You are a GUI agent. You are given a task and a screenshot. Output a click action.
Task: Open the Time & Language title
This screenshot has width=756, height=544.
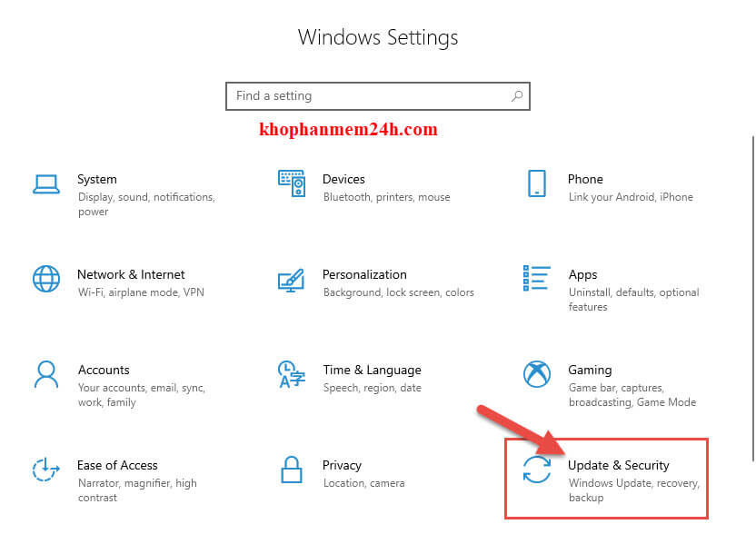[x=372, y=370]
